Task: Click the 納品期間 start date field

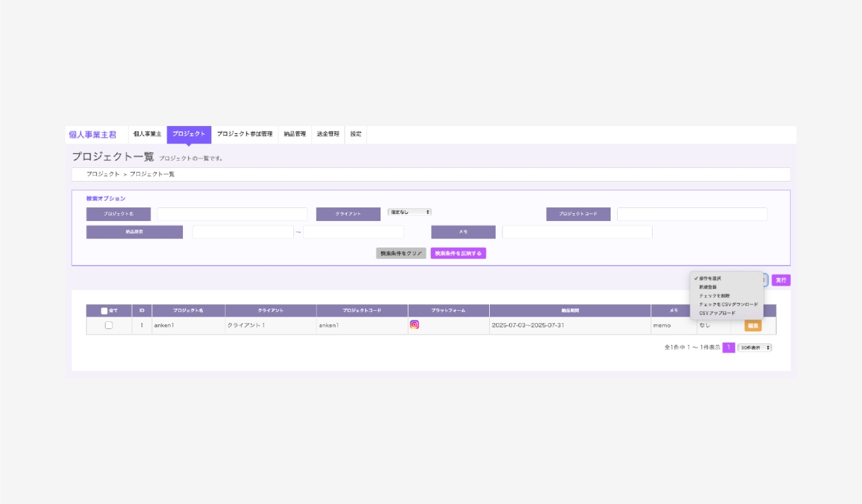Action: pos(243,232)
